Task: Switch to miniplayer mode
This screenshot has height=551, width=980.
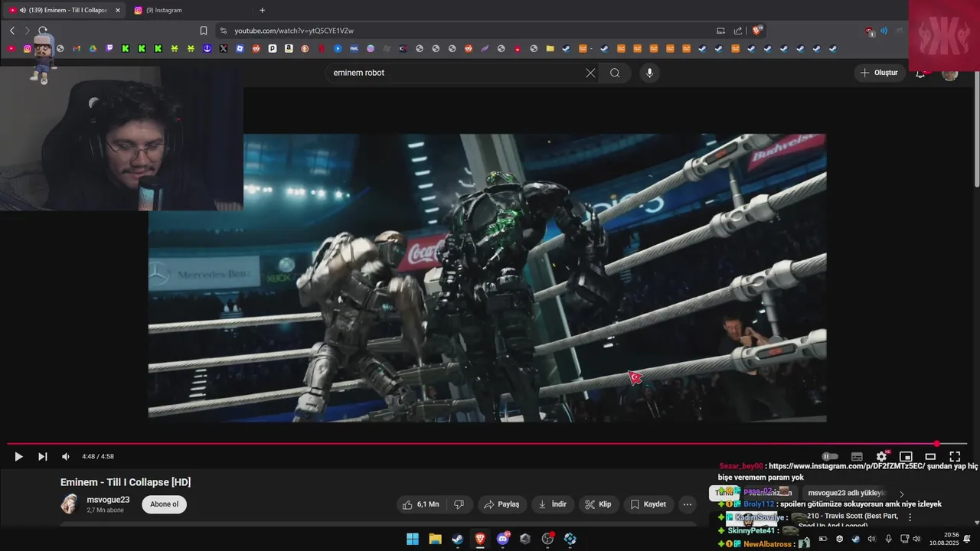Action: [x=906, y=456]
